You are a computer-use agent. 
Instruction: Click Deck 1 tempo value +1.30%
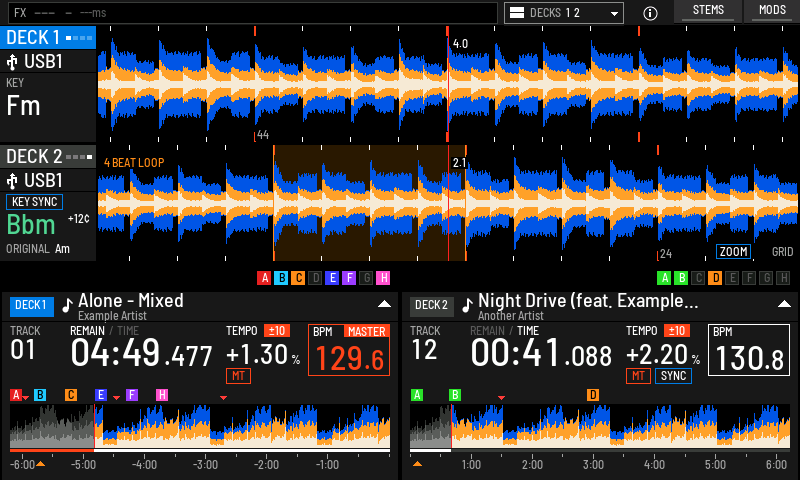point(263,355)
